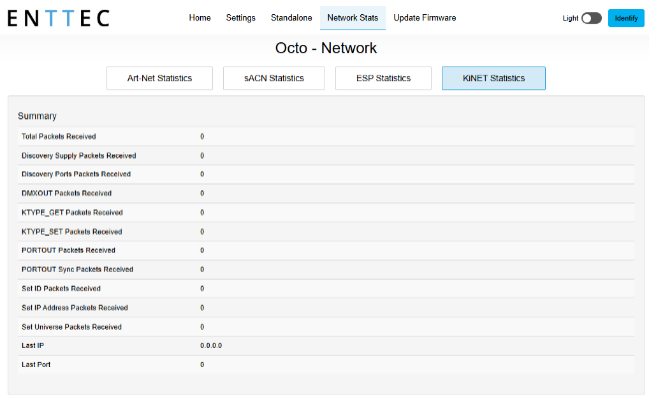Open the Update Firmware page
This screenshot has width=653, height=401.
coord(424,18)
